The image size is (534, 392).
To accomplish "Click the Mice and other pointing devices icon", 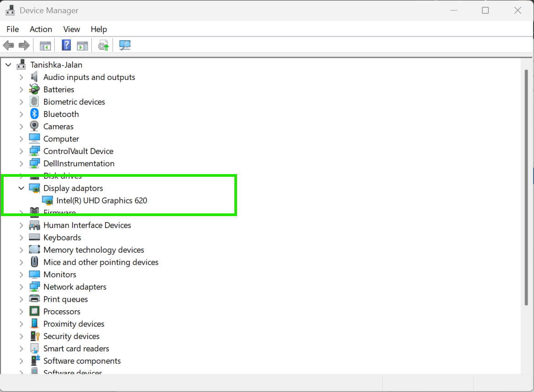I will coord(34,261).
